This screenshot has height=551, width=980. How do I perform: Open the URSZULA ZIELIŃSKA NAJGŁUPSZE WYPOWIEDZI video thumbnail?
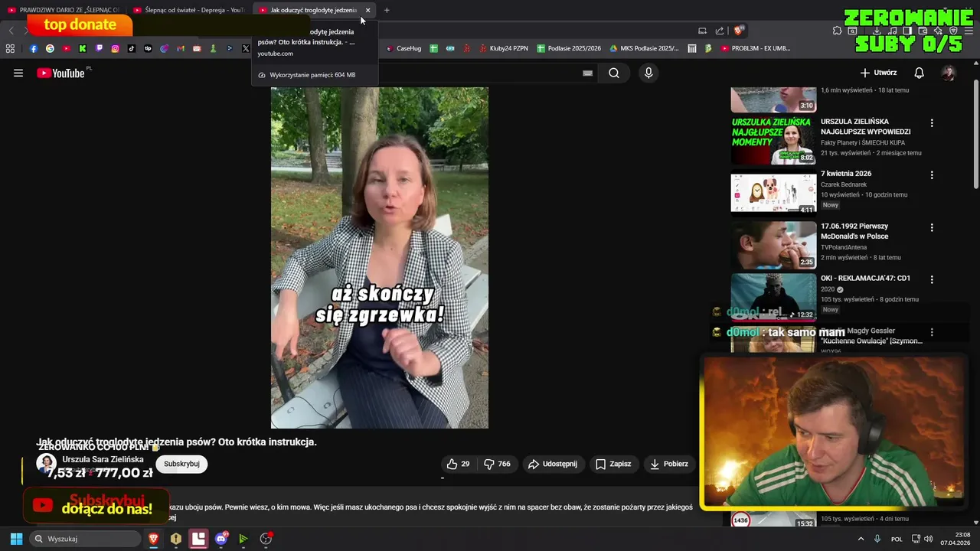pos(773,140)
